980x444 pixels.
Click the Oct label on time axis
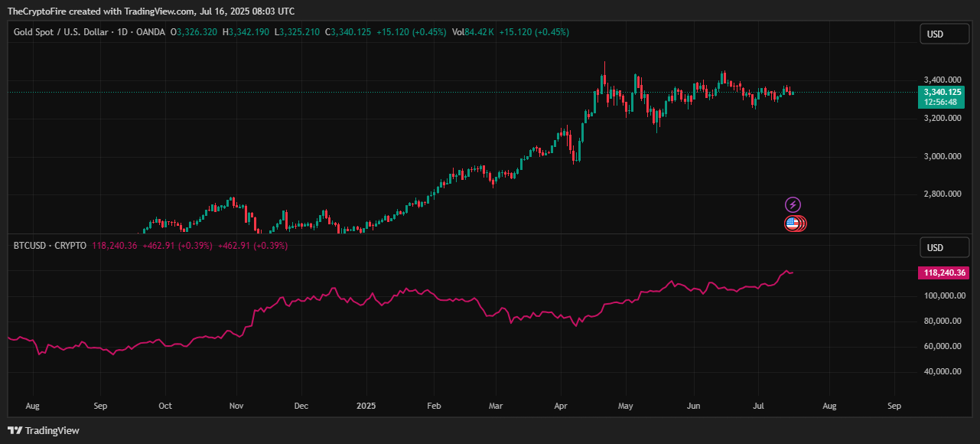165,405
